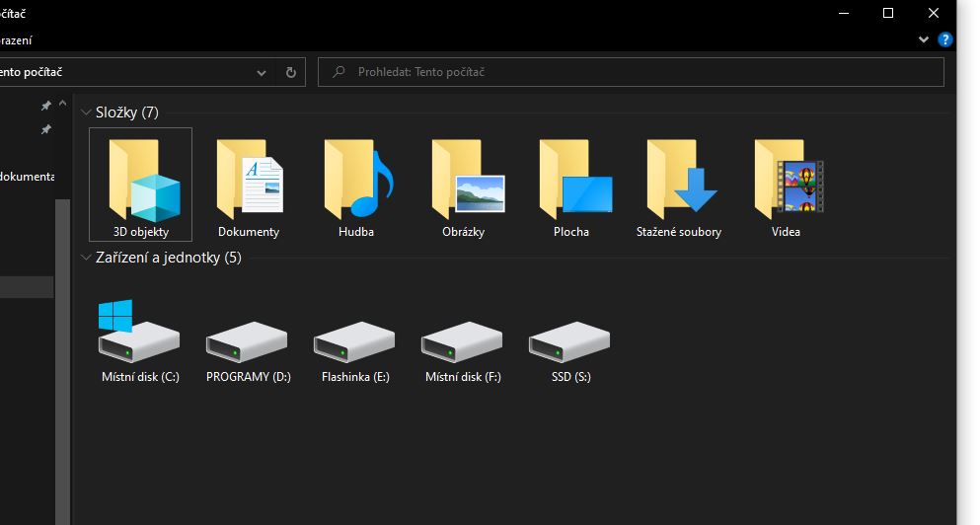Click the navigation pane scrollbar up arrow
Screen dimensions: 980x525
point(63,105)
